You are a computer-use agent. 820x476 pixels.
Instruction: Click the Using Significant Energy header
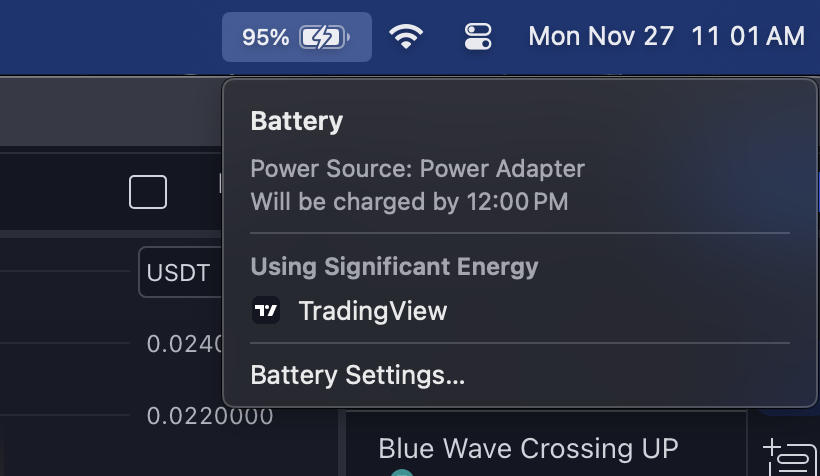(394, 267)
